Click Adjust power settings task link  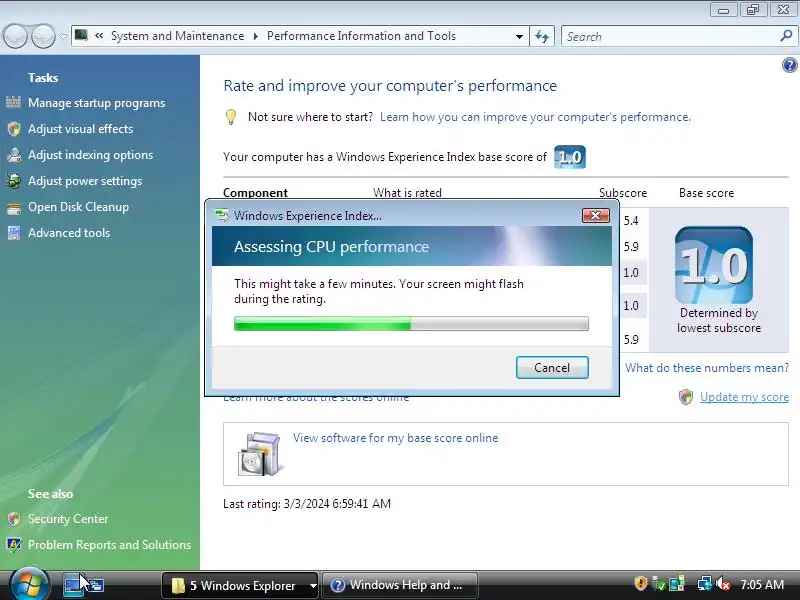point(85,181)
